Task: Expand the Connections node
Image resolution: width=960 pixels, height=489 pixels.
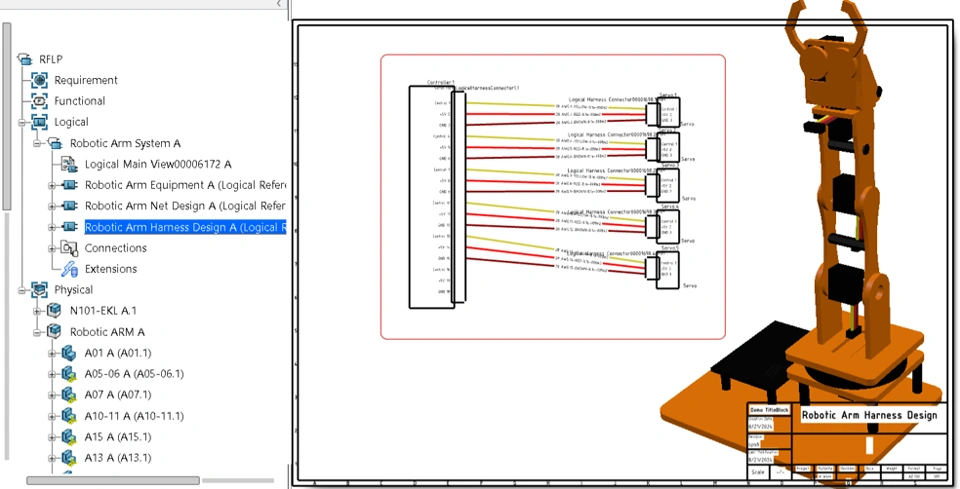Action: 51,248
